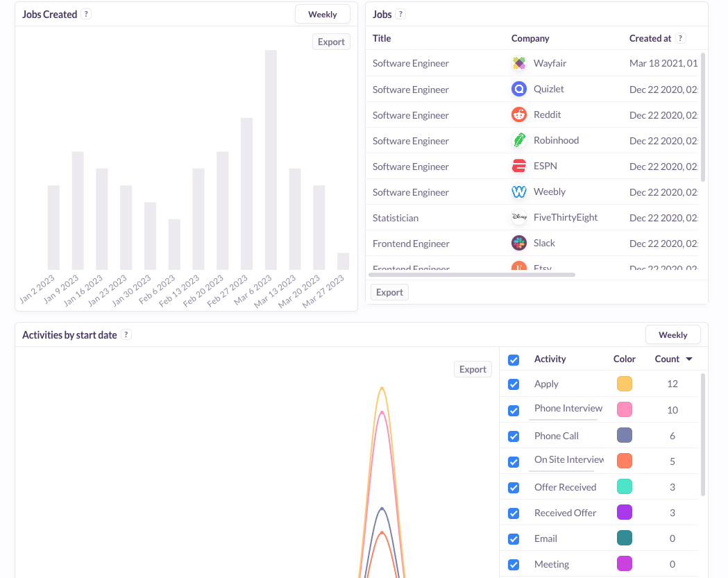Screen dimensions: 728x578
Task: Click the Robinhood company logo
Action: 519,140
